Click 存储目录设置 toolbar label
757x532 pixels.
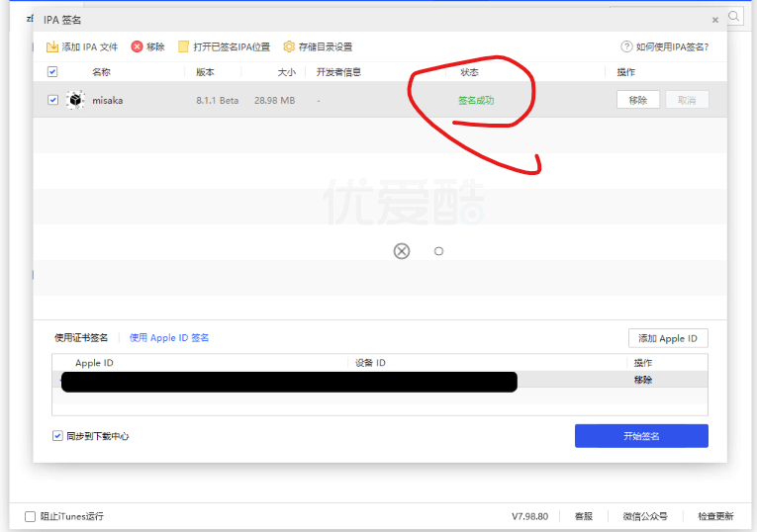(326, 46)
